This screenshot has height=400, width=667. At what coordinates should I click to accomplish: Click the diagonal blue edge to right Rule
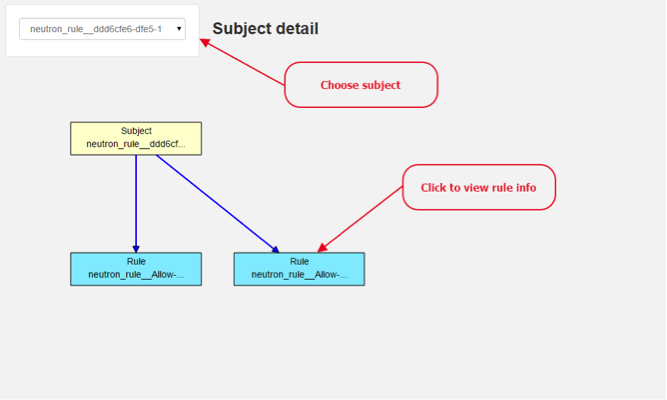click(215, 201)
